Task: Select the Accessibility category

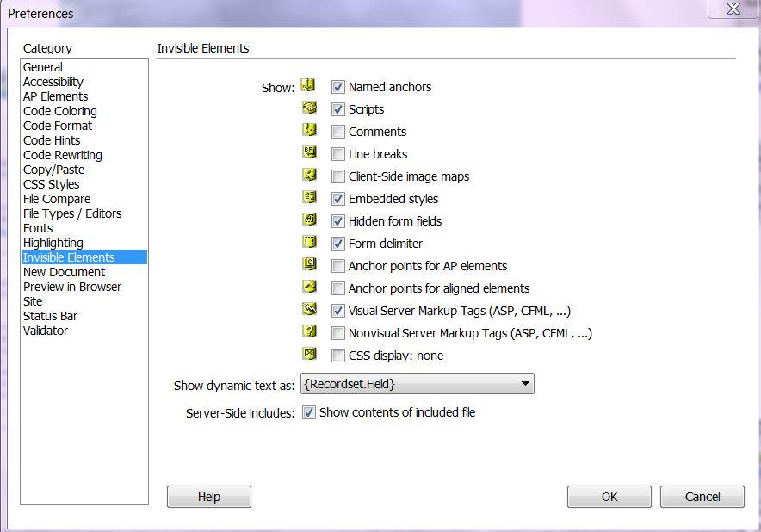Action: click(x=84, y=82)
